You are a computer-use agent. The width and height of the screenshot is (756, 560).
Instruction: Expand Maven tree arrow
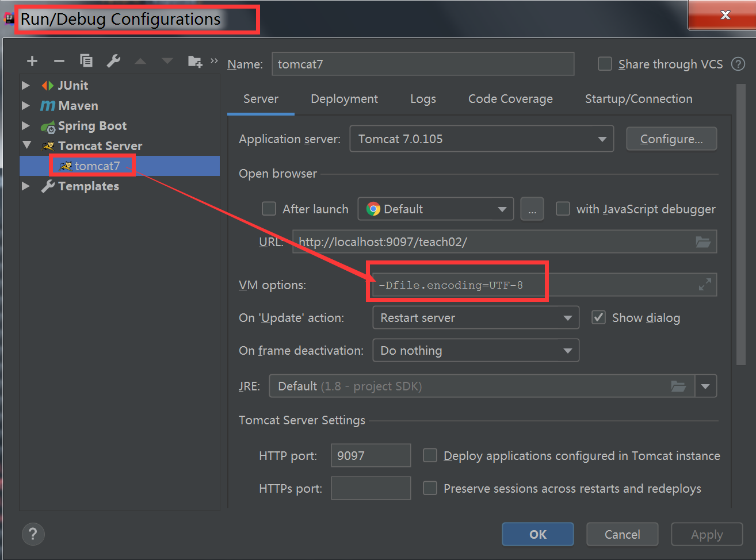pos(26,106)
